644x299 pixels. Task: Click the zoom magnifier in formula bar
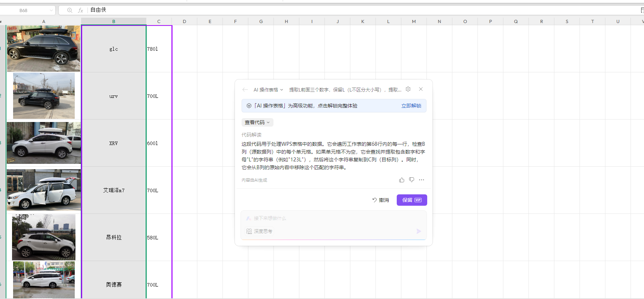click(x=70, y=10)
